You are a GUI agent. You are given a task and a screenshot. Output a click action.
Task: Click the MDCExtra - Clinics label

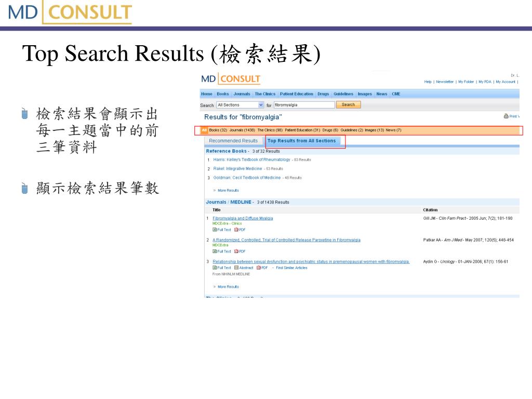pyautogui.click(x=227, y=224)
